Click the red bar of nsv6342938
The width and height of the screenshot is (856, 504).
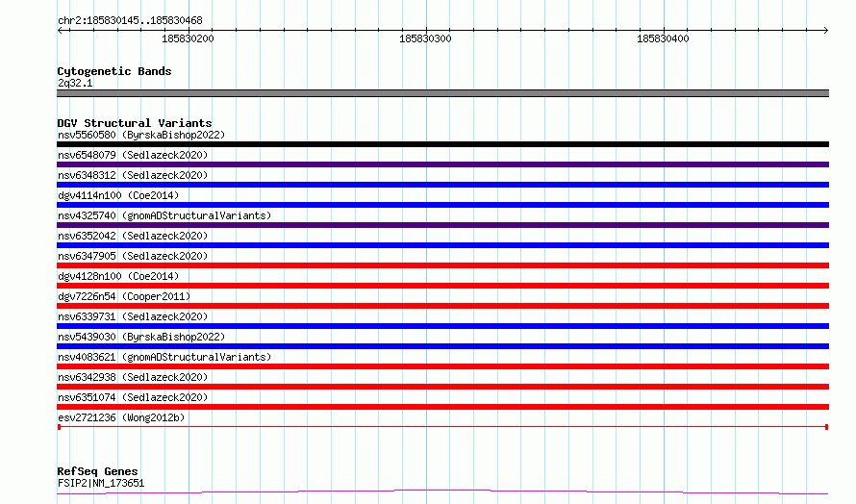(x=442, y=387)
